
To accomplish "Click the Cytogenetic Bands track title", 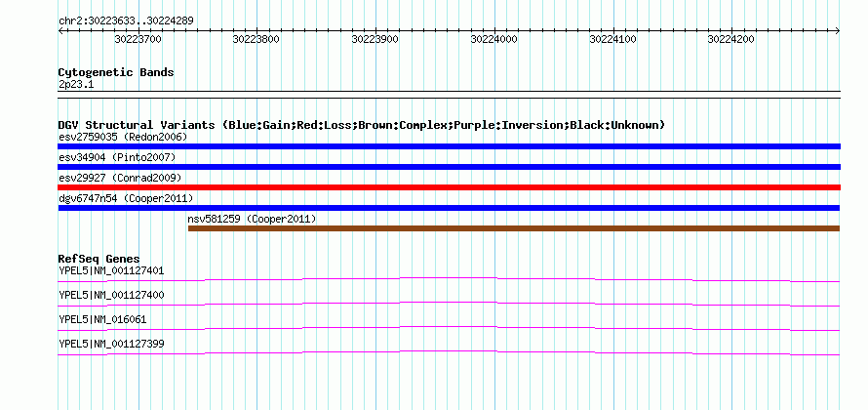I will coord(116,72).
